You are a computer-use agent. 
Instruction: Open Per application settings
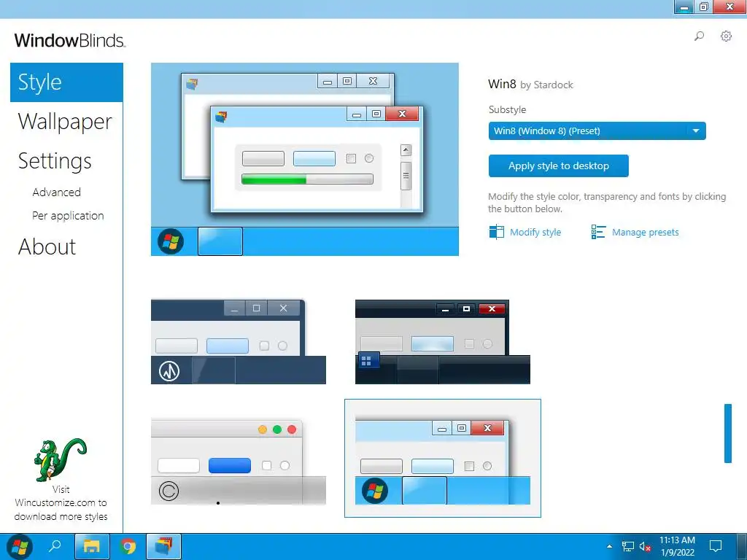point(68,216)
